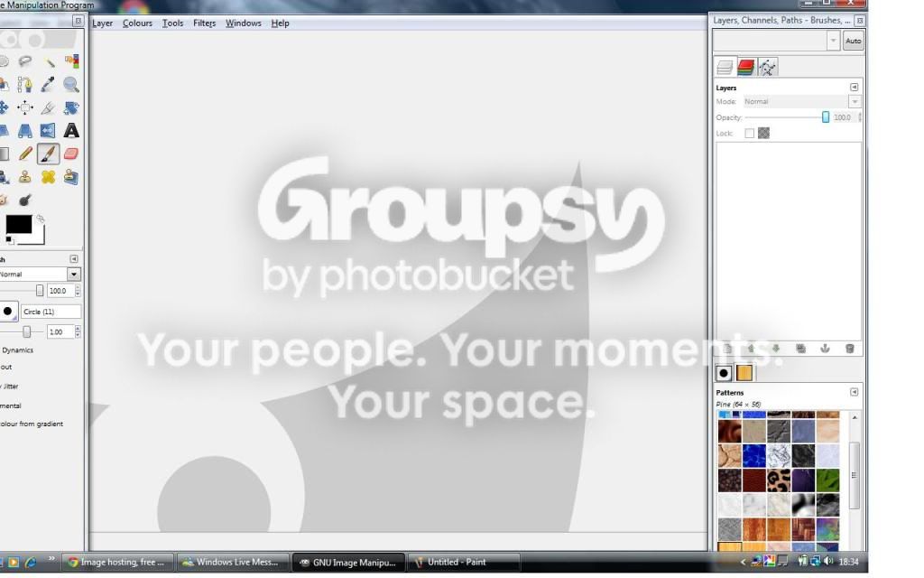Select the Crop tool
Screen dimensions: 924x578
click(x=49, y=108)
